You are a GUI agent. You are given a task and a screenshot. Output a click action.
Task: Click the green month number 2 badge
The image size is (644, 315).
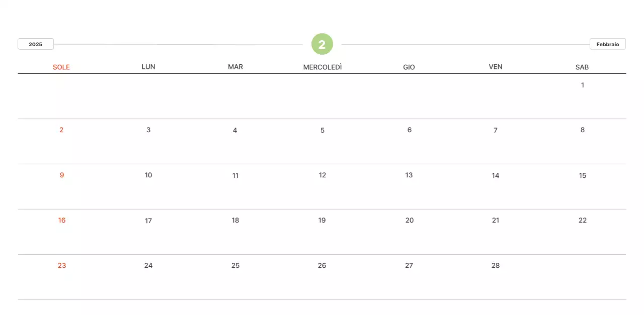(322, 44)
